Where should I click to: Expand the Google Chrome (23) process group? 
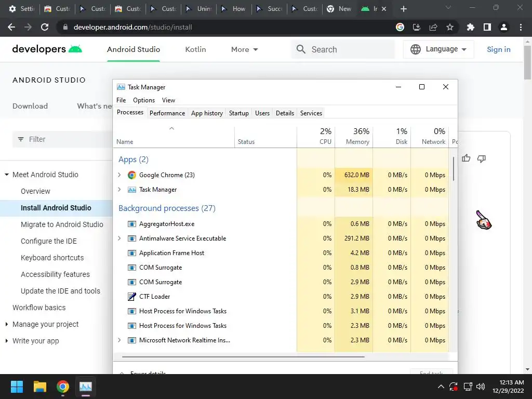click(x=119, y=175)
